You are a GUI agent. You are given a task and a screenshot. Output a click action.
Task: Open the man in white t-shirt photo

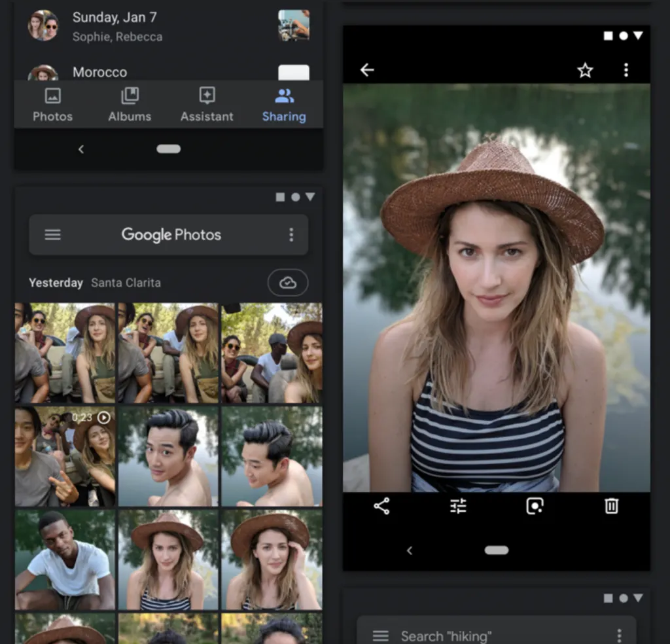tap(65, 560)
